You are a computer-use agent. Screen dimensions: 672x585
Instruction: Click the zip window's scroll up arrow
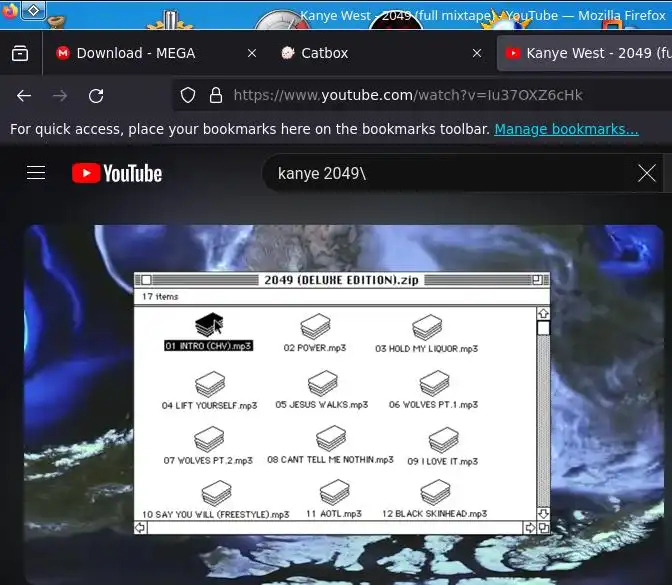[x=543, y=313]
